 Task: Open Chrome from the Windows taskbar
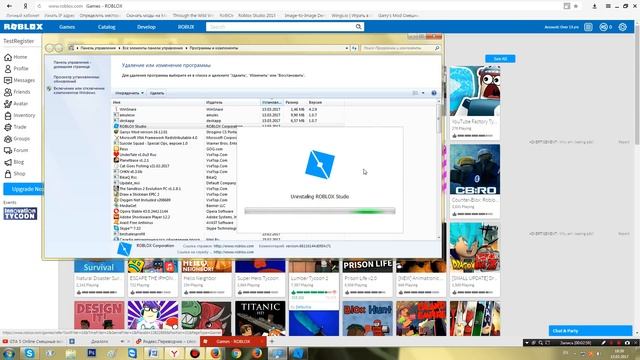[236, 353]
